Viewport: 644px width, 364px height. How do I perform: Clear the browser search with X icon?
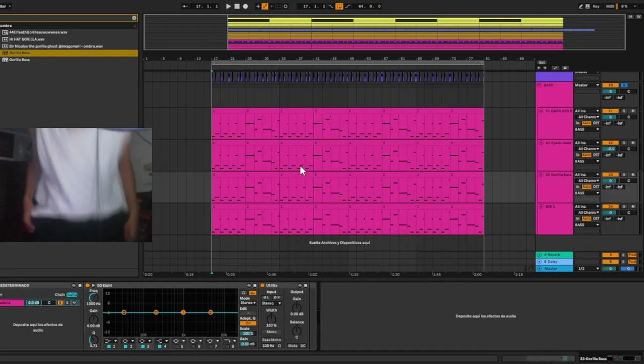134,18
